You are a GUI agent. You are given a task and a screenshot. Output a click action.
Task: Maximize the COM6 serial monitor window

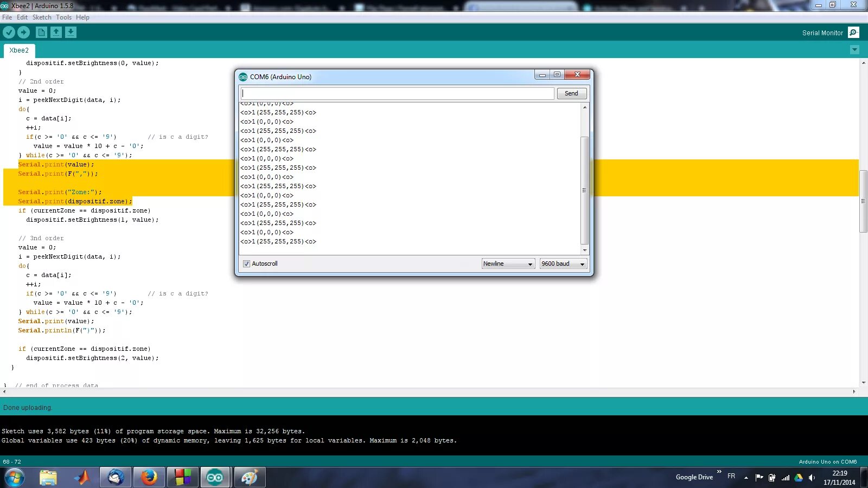pos(557,75)
